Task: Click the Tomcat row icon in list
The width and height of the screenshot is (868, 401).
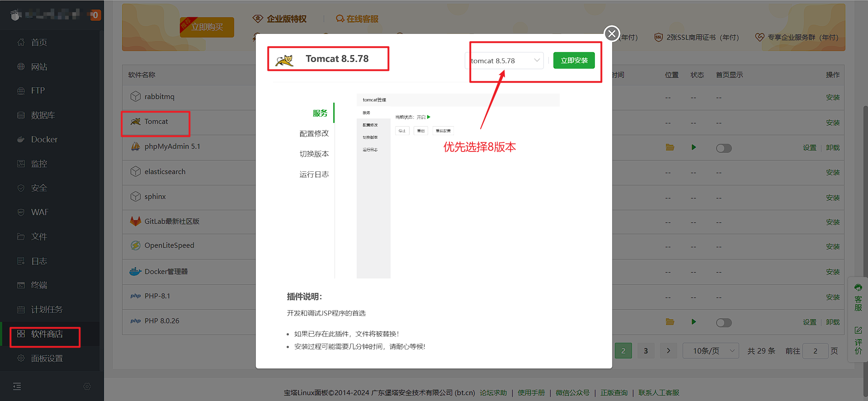Action: (136, 121)
